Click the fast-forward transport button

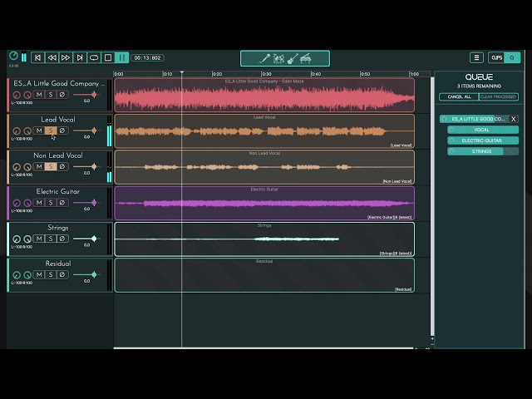66,57
